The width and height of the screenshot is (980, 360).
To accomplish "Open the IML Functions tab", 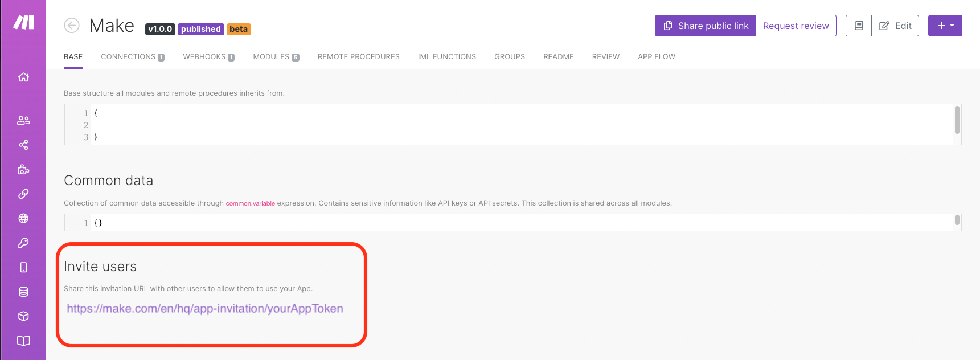I will (446, 57).
